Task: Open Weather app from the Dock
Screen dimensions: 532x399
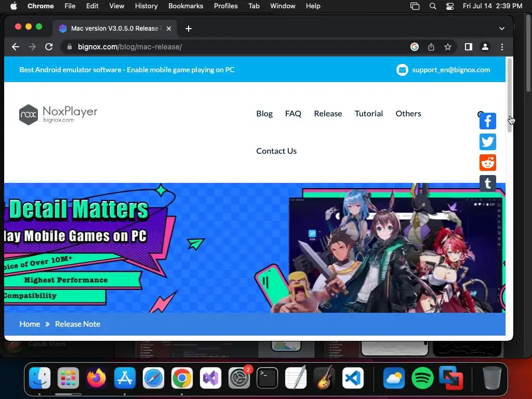Action: point(394,378)
